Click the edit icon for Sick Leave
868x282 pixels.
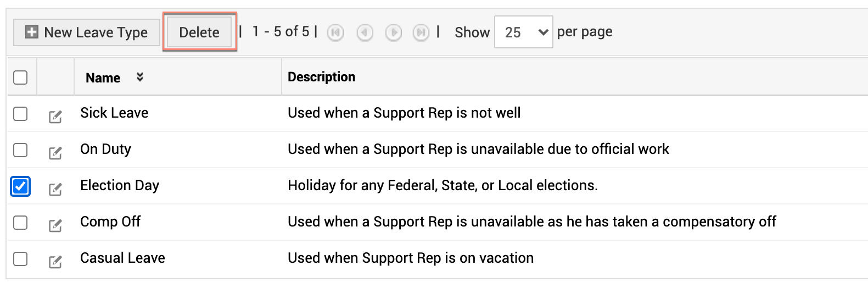(55, 117)
